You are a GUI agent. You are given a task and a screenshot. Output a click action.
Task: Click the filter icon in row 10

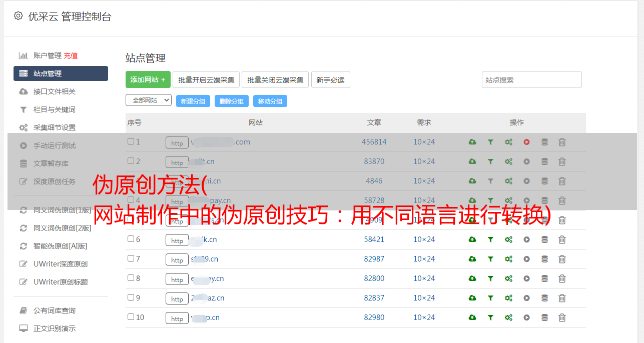(490, 317)
